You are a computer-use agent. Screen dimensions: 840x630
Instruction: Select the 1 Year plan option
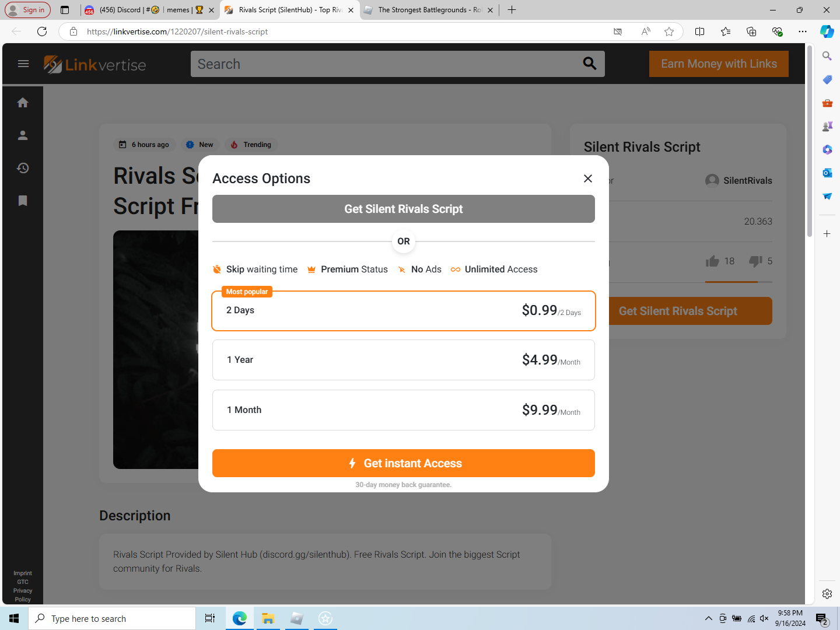pos(404,360)
